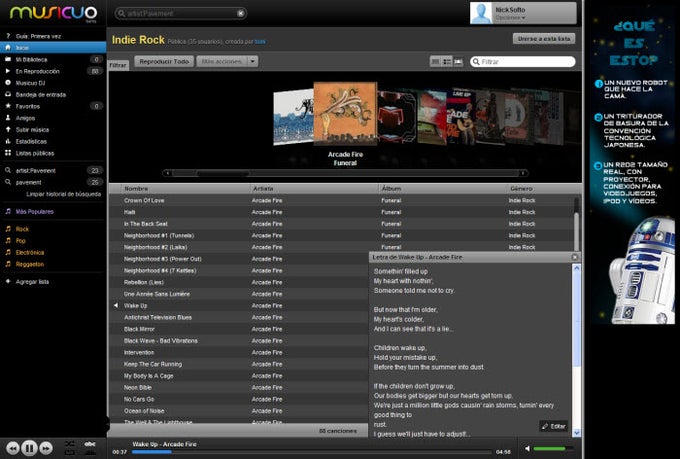Select the album cover left of Funeral

[293, 117]
